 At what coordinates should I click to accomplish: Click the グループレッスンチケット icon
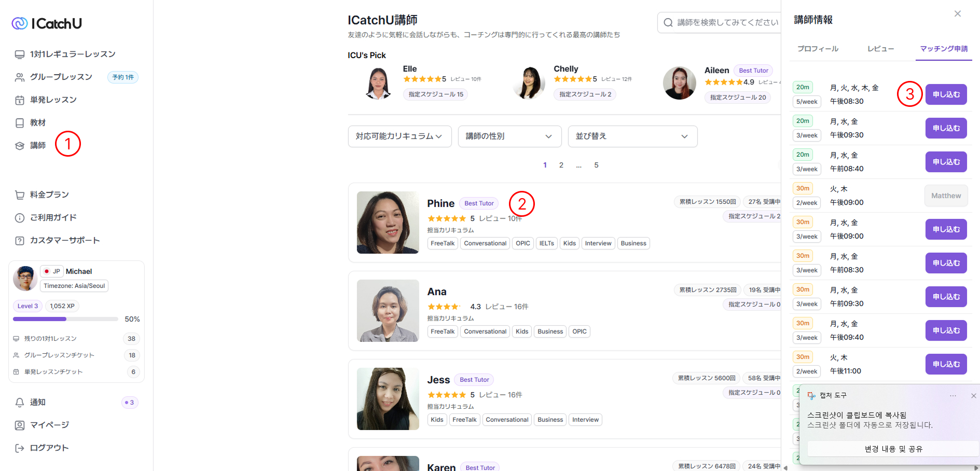tap(16, 355)
